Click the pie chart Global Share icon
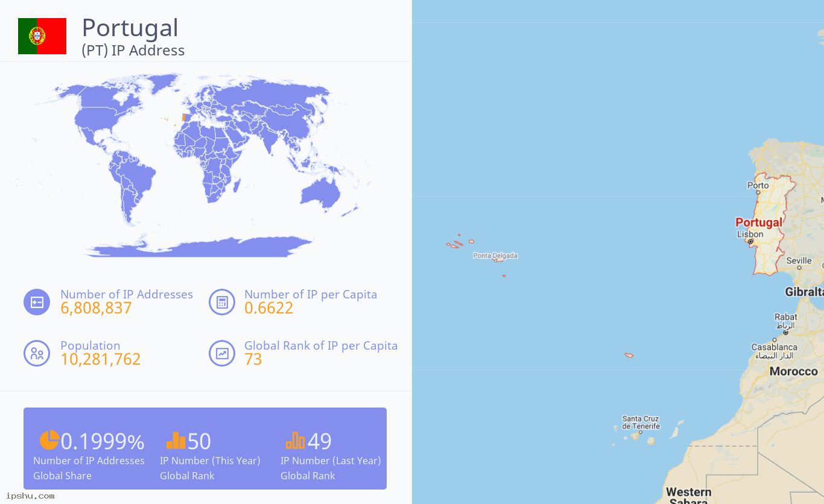The width and height of the screenshot is (824, 504). click(49, 440)
